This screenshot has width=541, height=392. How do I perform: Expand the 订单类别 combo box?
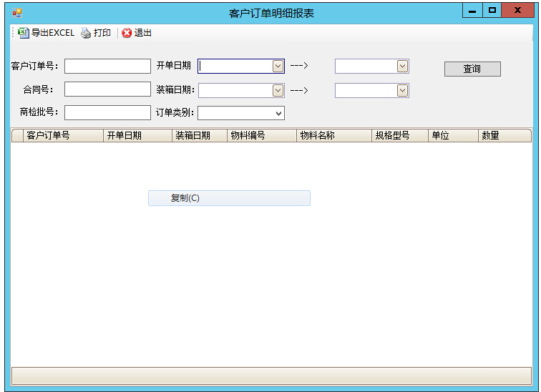(278, 114)
